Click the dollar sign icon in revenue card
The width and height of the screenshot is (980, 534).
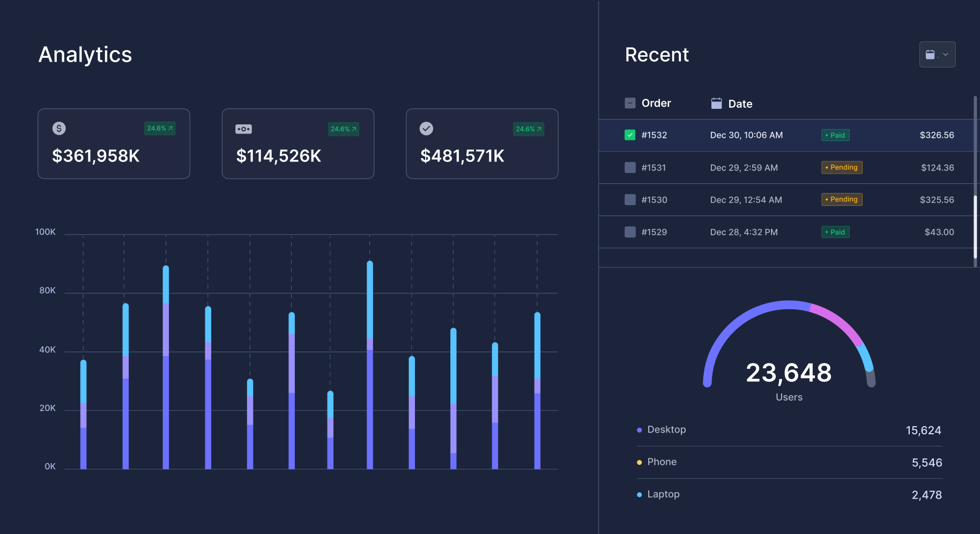click(x=59, y=128)
